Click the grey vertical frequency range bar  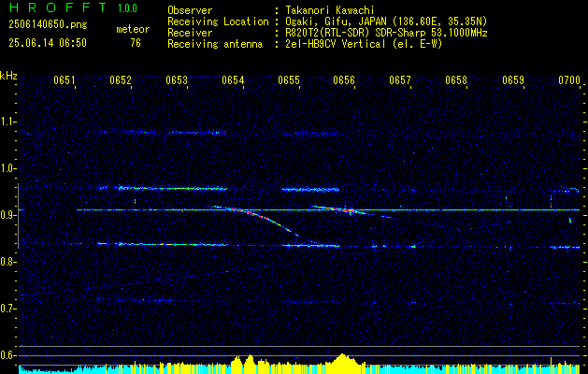[x=18, y=216]
